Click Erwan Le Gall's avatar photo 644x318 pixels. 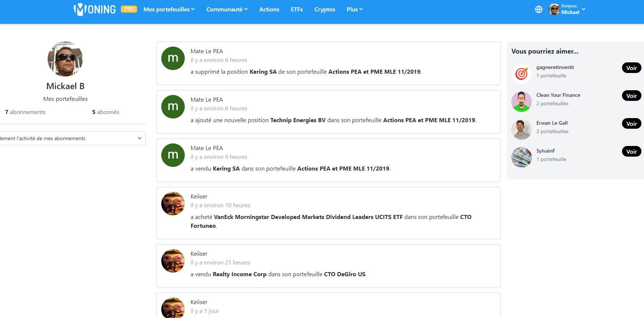pos(522,129)
